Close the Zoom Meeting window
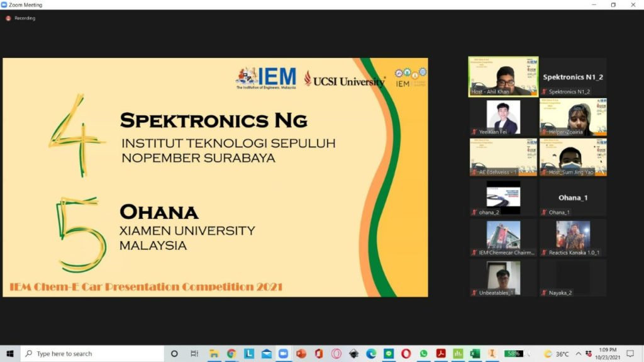 click(x=633, y=5)
